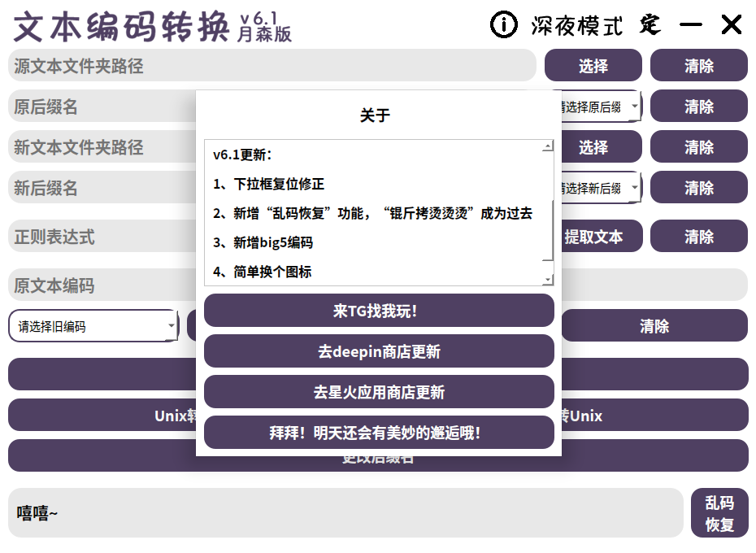Expand the 请选择新后缀 dropdown
Viewport: 756px width, 553px height.
602,187
